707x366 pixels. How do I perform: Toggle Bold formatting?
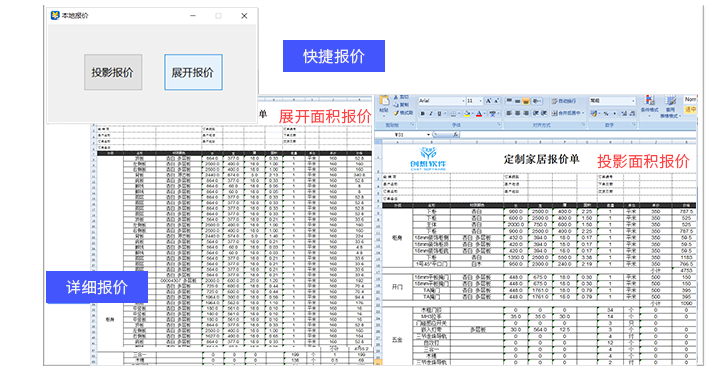[422, 113]
